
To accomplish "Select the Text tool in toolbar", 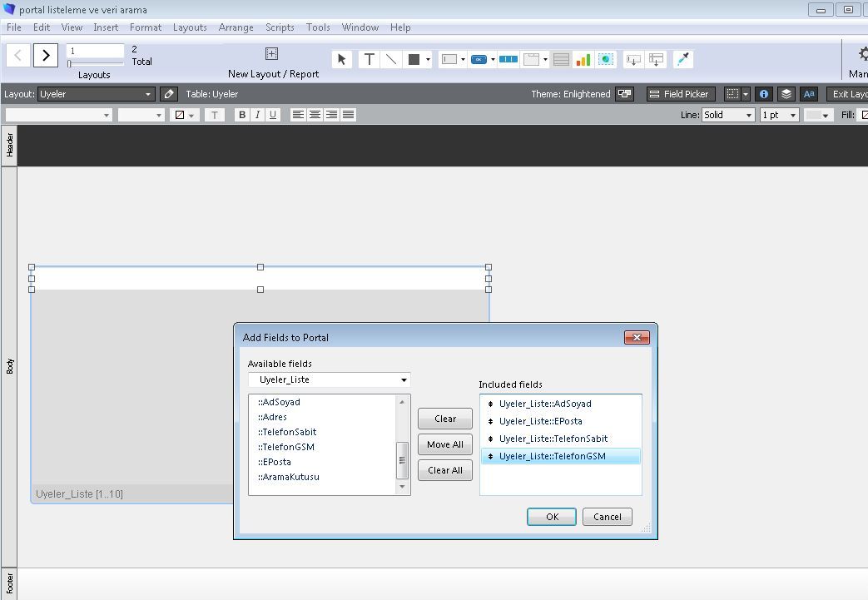I will [x=369, y=59].
